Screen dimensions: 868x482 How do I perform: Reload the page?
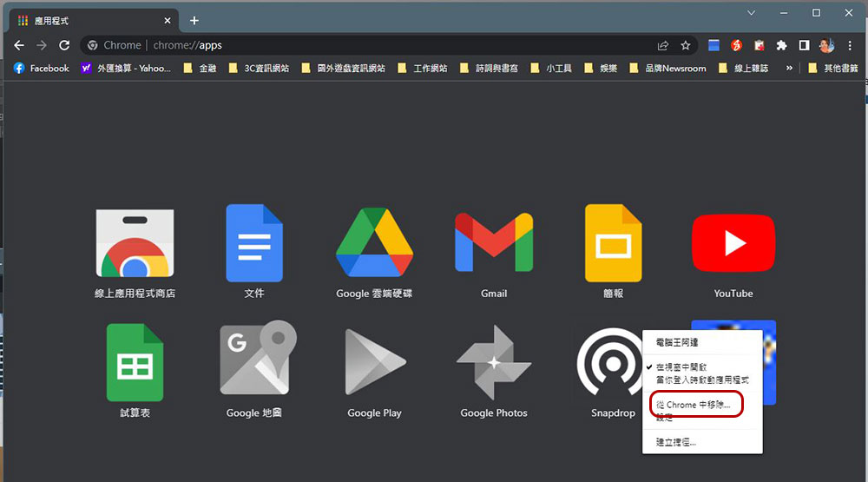point(64,45)
